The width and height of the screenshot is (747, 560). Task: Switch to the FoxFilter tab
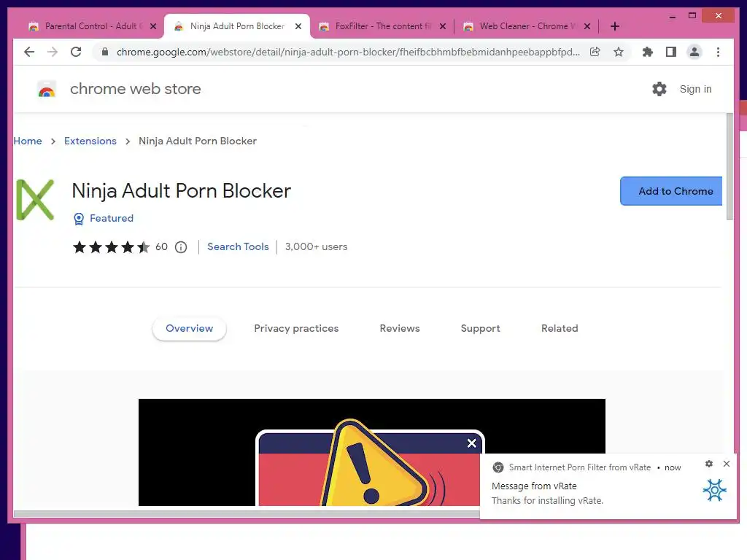tap(381, 26)
